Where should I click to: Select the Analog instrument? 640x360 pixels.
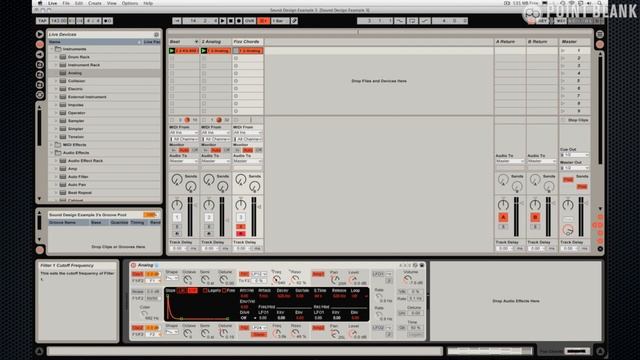[x=75, y=73]
